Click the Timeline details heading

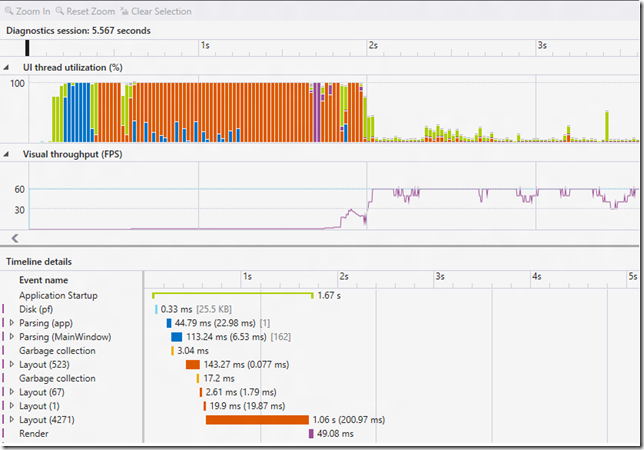39,262
